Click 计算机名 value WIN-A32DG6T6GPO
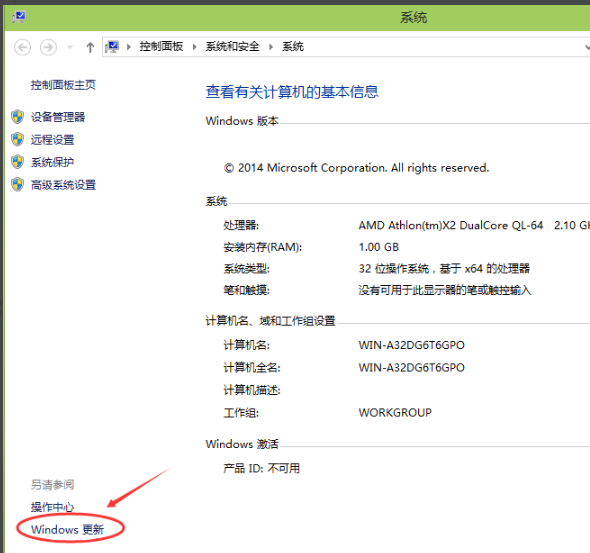Screen dimensions: 590x553 pyautogui.click(x=412, y=345)
